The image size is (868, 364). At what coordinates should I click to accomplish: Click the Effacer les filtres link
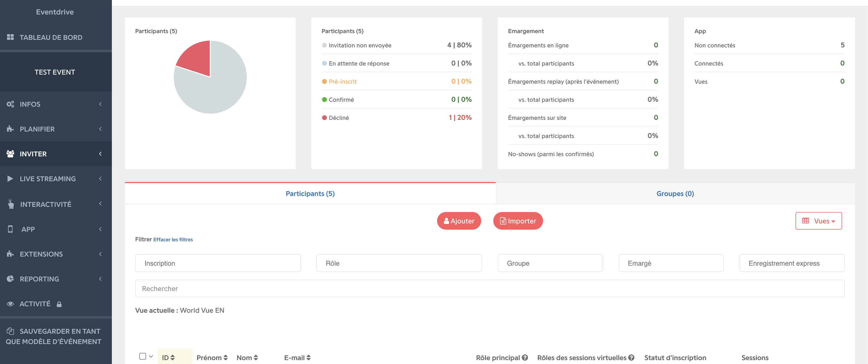[173, 240]
